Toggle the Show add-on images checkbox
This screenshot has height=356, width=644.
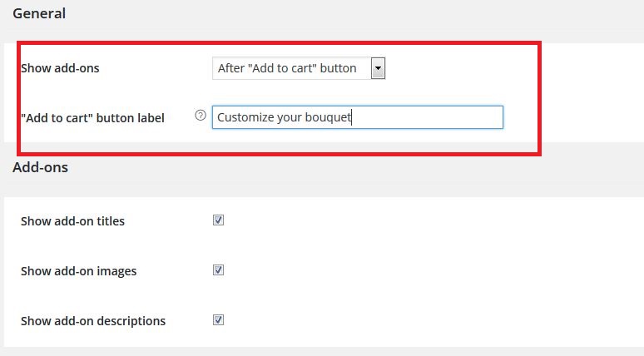218,270
